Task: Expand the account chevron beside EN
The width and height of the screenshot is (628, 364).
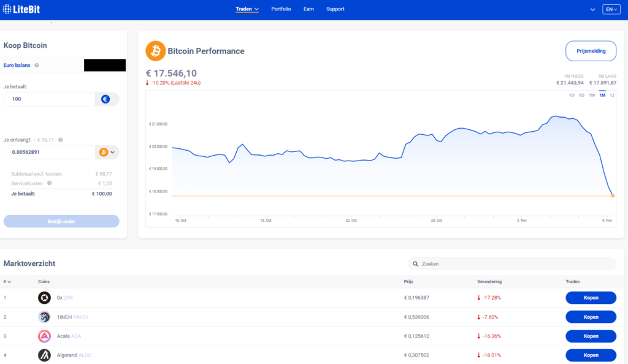Action: [592, 10]
